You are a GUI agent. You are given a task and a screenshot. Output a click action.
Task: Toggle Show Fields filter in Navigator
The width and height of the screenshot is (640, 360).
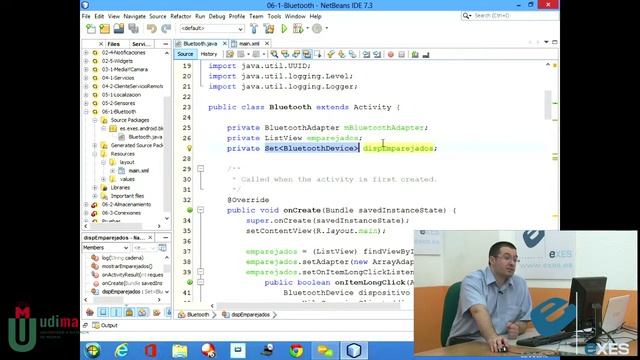coord(103,313)
